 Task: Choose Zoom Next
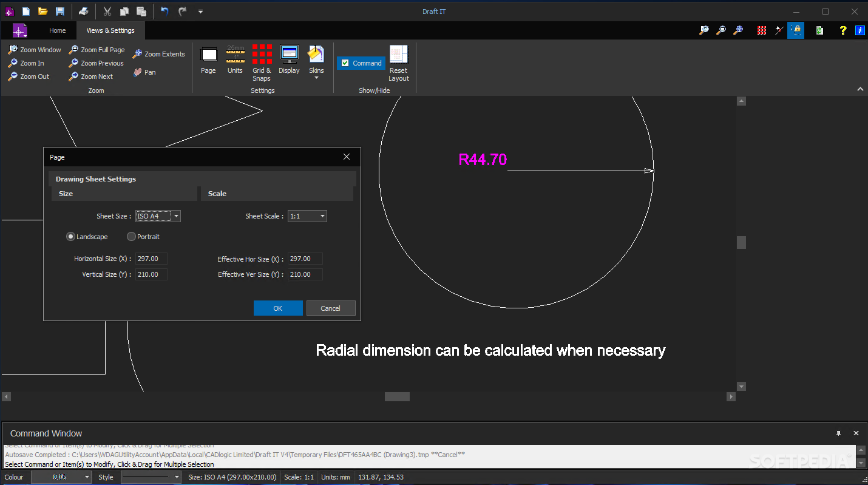90,76
